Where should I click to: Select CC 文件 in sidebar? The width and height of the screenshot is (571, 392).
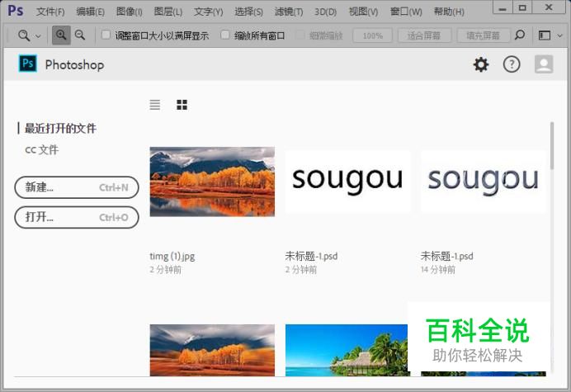pyautogui.click(x=41, y=149)
